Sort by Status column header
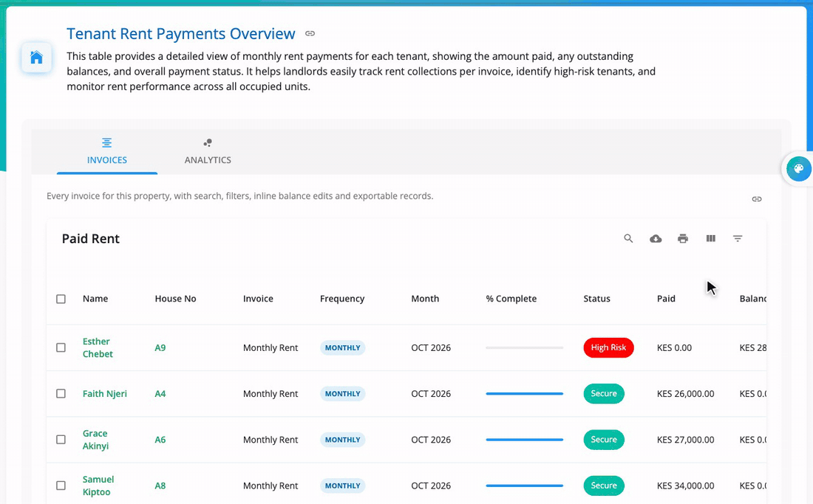813x504 pixels. pyautogui.click(x=596, y=299)
